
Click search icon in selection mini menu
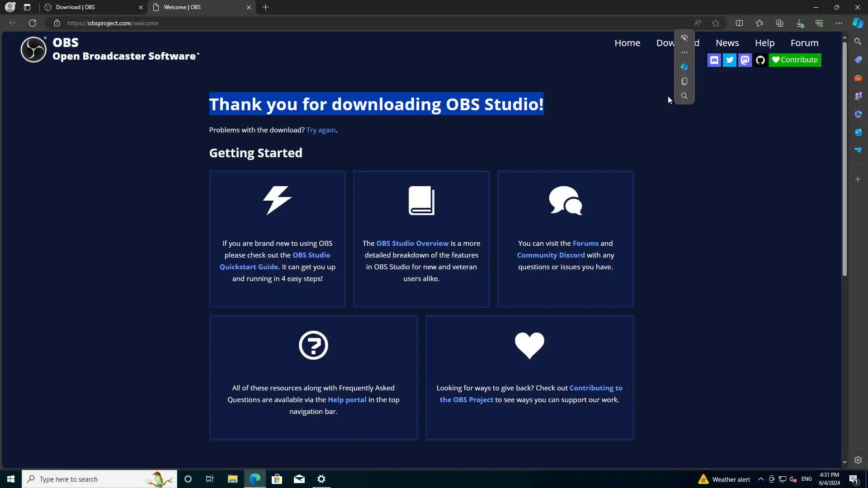[684, 96]
